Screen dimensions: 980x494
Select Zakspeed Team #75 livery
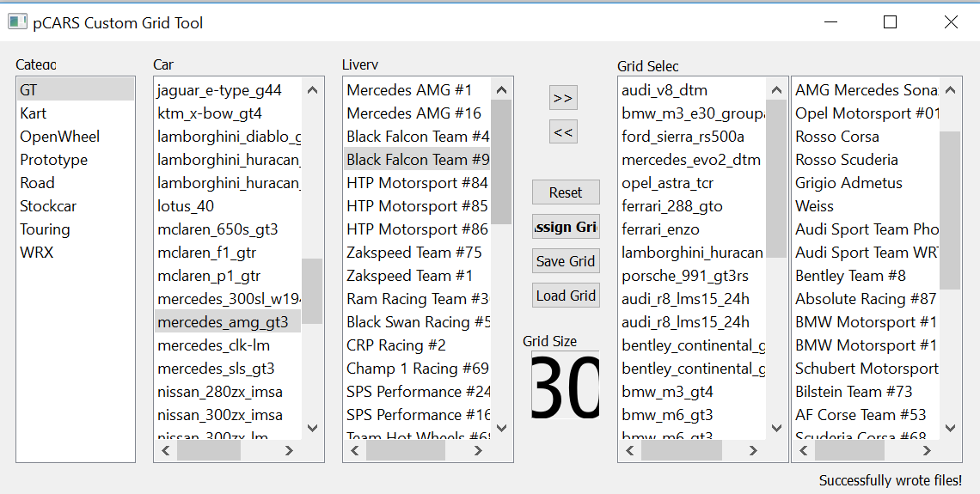[x=417, y=253]
